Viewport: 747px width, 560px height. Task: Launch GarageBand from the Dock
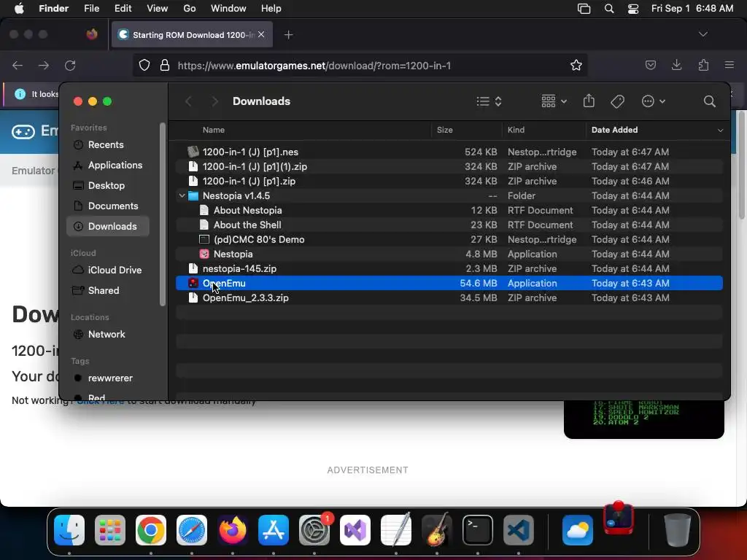436,529
